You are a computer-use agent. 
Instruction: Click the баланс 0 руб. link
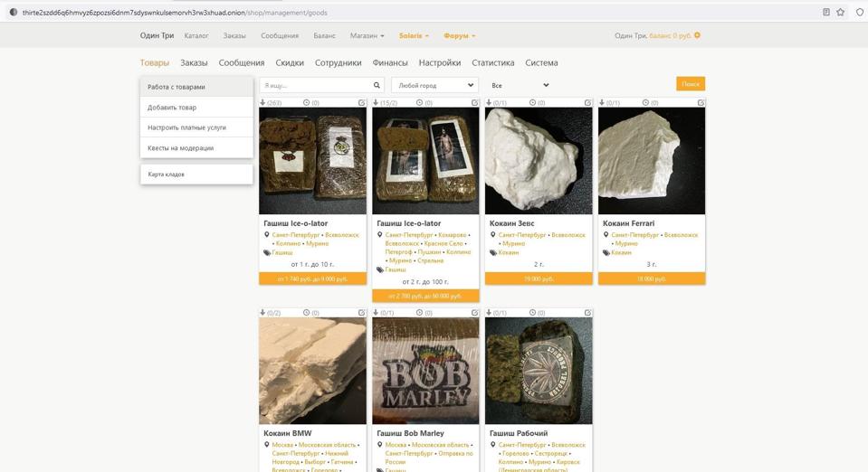(670, 35)
